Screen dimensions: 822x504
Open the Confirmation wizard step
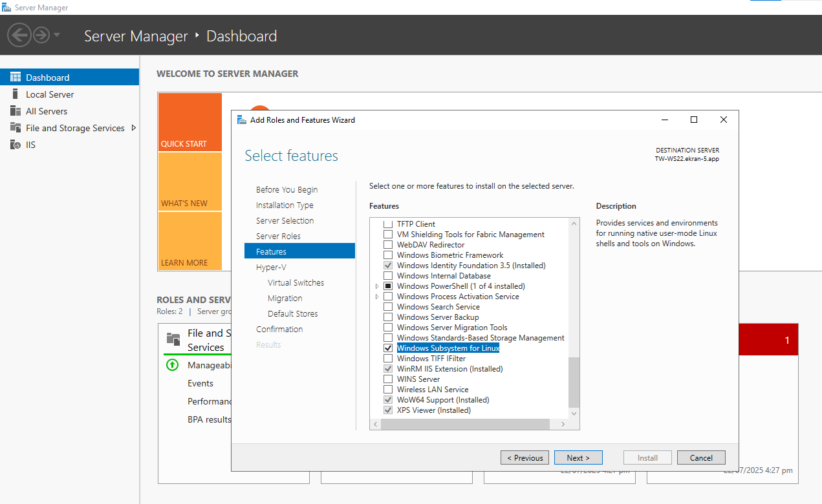coord(279,329)
